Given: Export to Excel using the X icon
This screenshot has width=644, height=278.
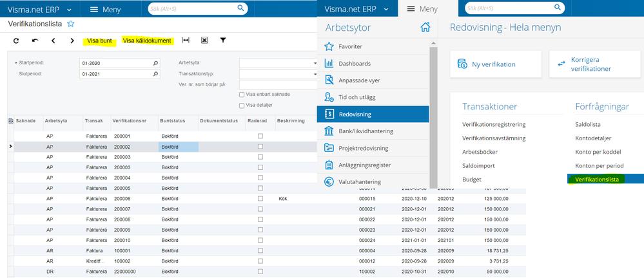Looking at the screenshot, I should (204, 40).
